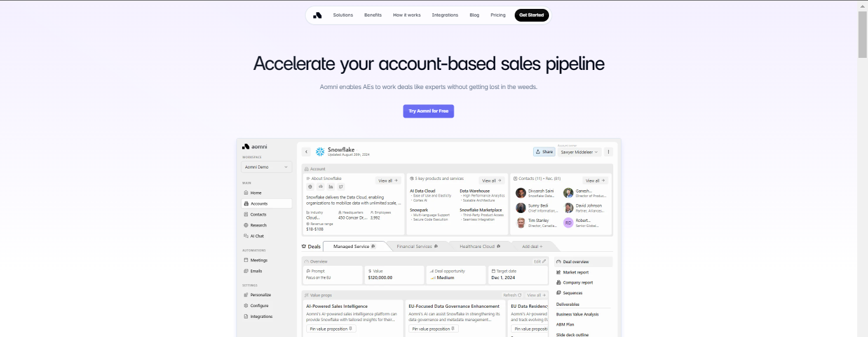Open Divyansh Saini's contact avatar

click(x=521, y=193)
